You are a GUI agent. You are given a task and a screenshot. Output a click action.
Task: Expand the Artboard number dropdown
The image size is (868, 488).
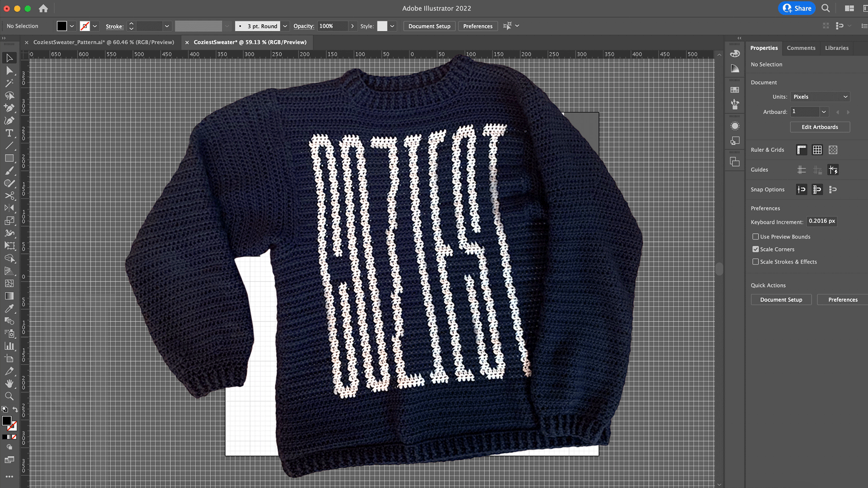824,112
